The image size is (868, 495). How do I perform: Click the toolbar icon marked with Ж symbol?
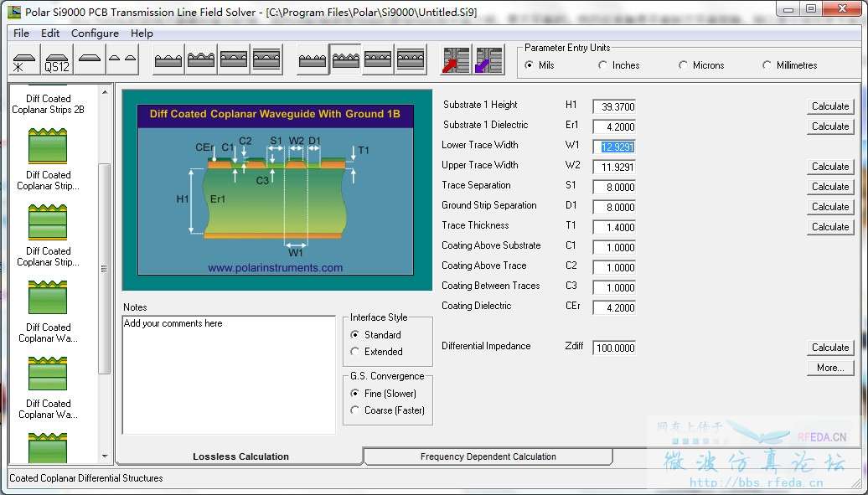pos(24,60)
